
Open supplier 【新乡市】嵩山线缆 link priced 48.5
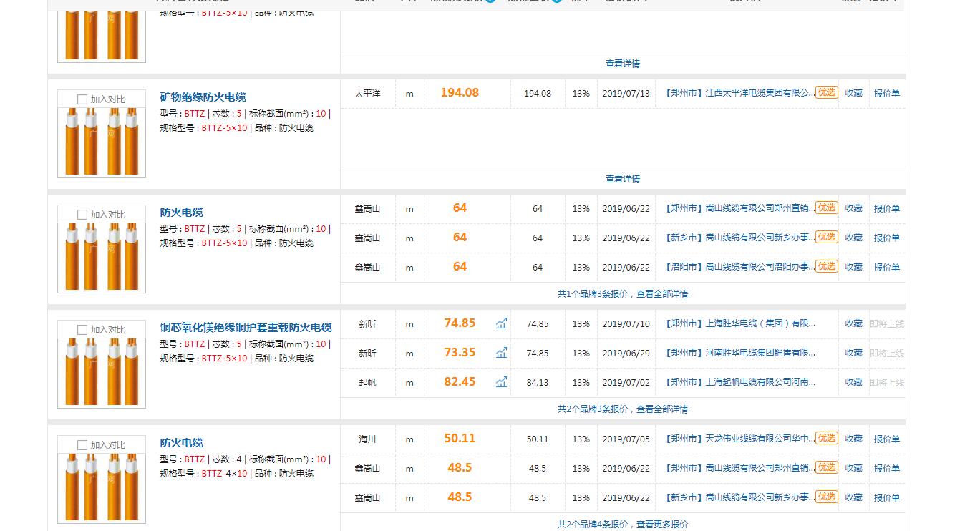739,497
